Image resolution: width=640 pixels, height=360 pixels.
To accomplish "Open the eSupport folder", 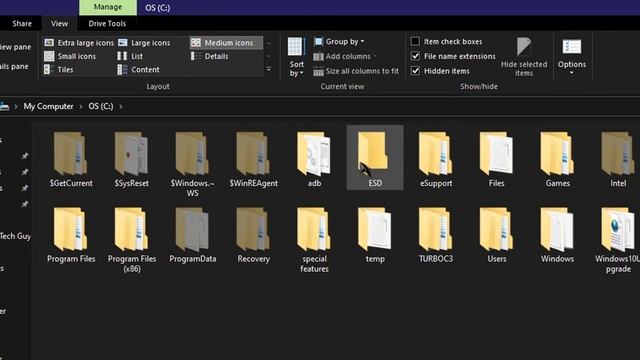I will (x=436, y=159).
